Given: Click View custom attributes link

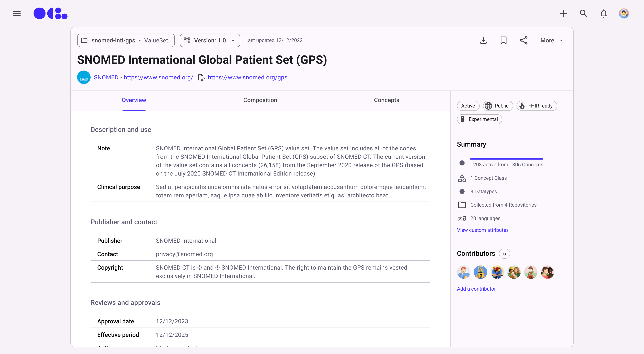Looking at the screenshot, I should coord(483,230).
